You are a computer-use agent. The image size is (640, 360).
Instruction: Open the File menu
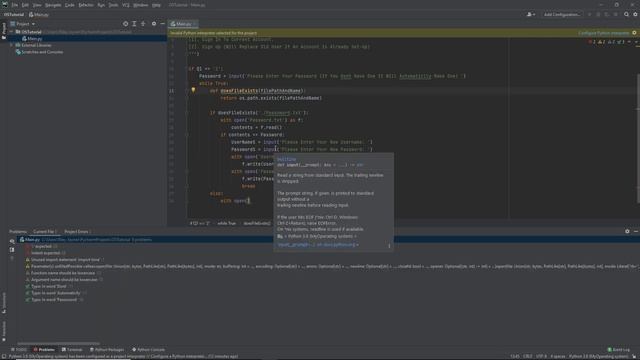[x=15, y=5]
